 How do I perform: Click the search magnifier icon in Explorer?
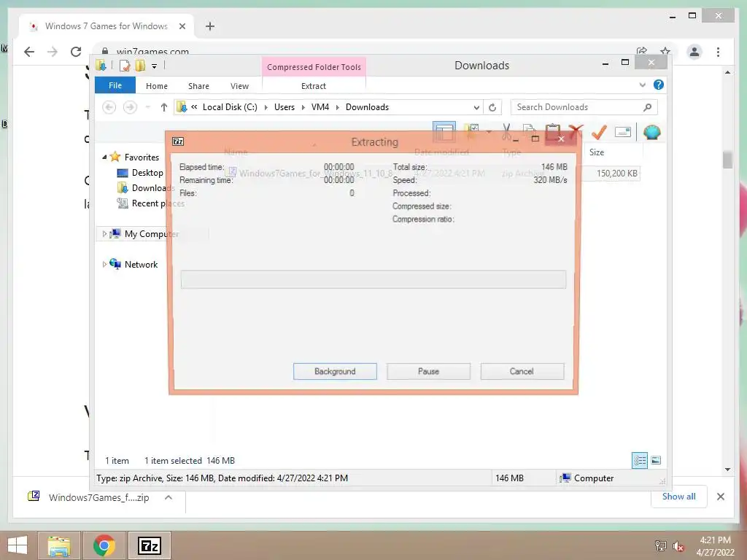[x=648, y=107]
